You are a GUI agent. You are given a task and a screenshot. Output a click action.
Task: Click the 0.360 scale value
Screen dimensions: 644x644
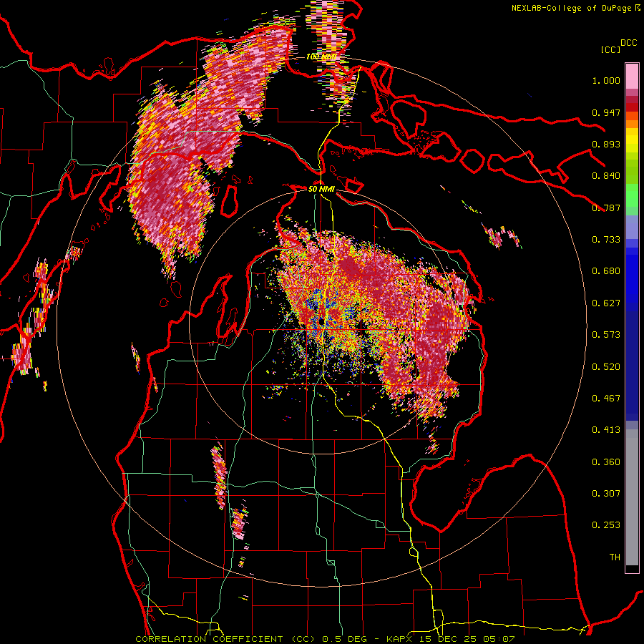606,462
